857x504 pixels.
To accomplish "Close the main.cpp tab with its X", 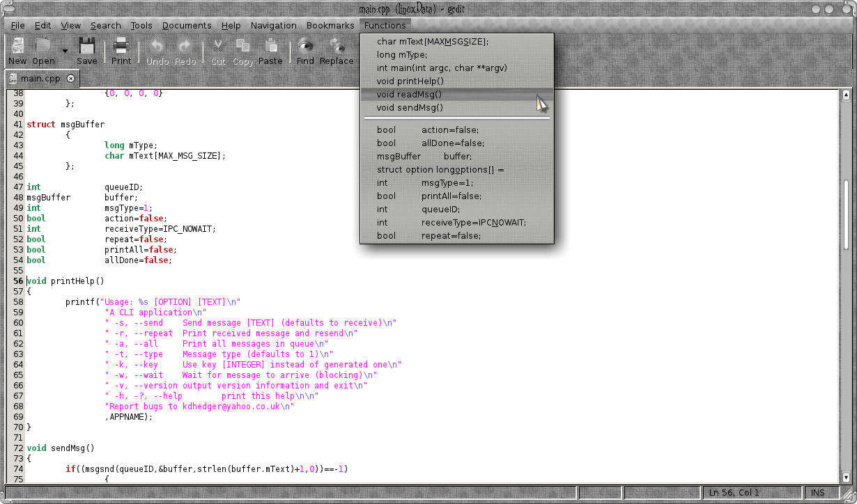I will point(70,79).
